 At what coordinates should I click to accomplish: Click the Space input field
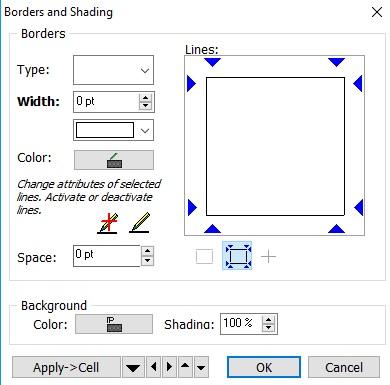[107, 256]
